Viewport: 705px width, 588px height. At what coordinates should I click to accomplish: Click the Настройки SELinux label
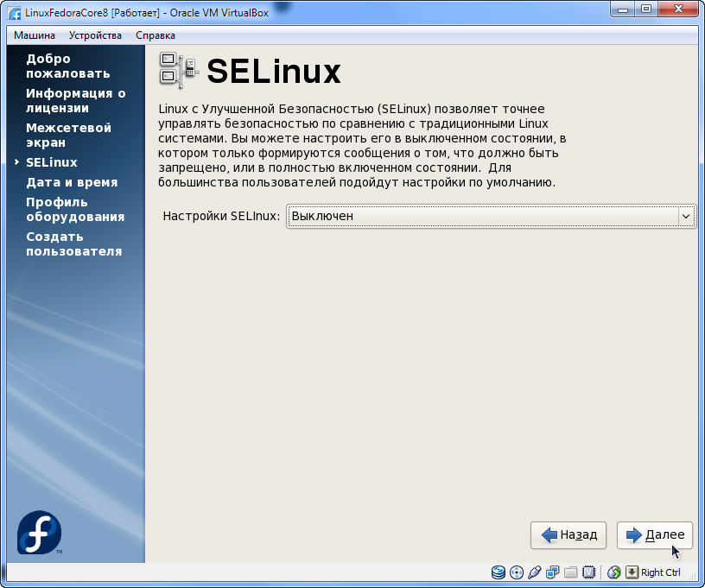221,216
